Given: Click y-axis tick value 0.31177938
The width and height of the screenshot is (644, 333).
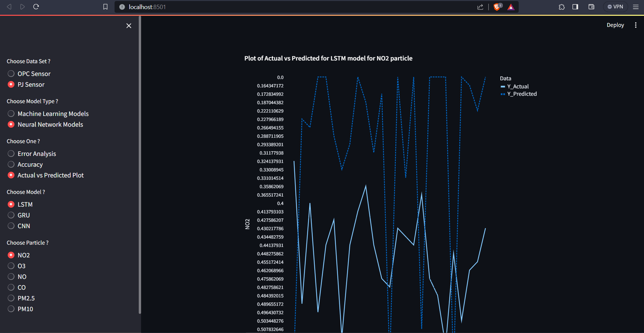Looking at the screenshot, I should [271, 153].
